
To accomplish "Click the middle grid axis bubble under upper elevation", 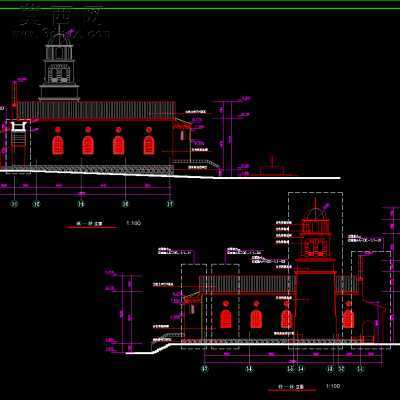I will click(x=81, y=204).
